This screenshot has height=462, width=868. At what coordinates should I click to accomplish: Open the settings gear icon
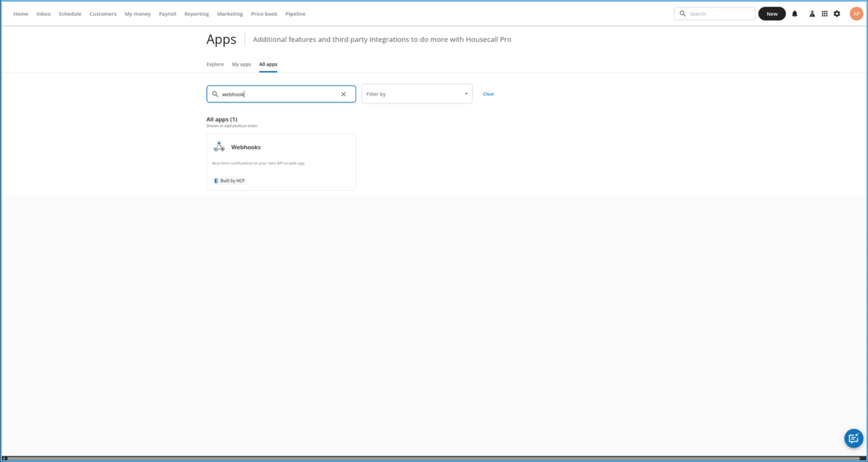[837, 14]
